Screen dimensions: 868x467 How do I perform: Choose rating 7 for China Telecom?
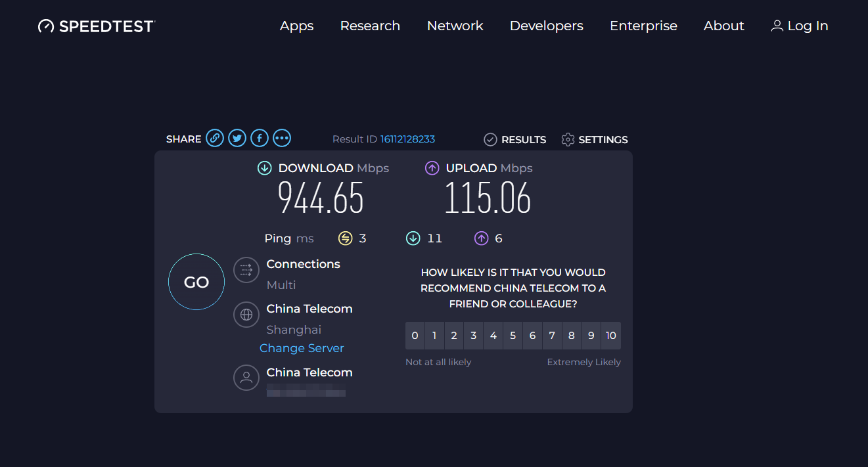pos(552,336)
